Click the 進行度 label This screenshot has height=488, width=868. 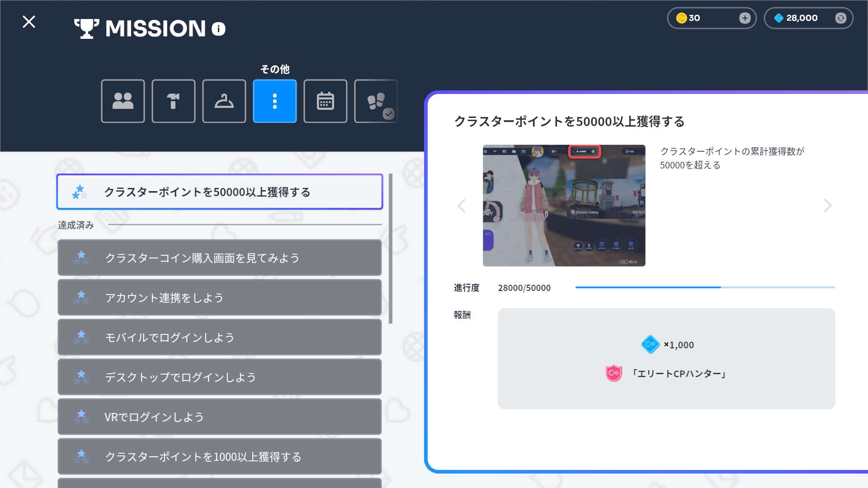(x=467, y=288)
